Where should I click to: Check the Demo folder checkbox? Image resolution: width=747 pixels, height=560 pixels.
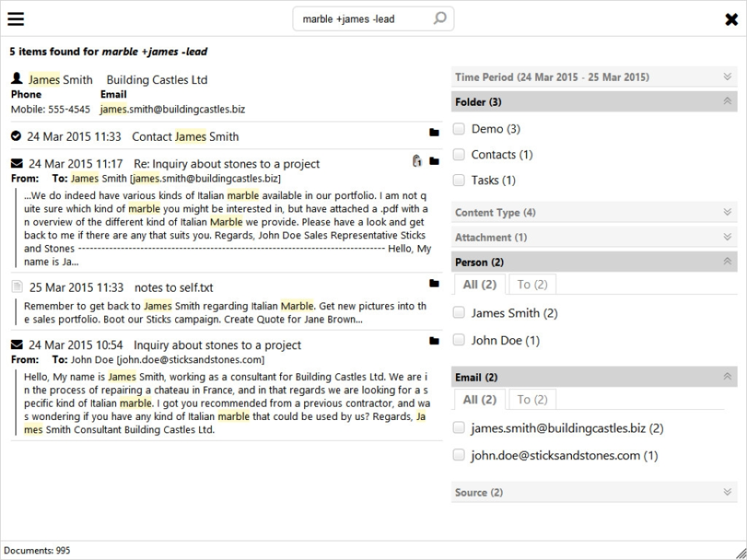click(x=458, y=128)
